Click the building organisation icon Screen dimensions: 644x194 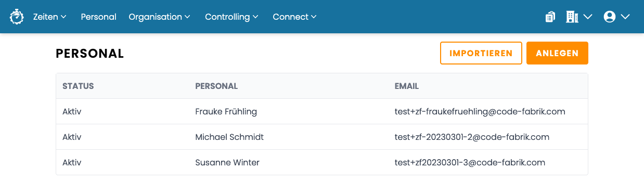click(x=572, y=17)
